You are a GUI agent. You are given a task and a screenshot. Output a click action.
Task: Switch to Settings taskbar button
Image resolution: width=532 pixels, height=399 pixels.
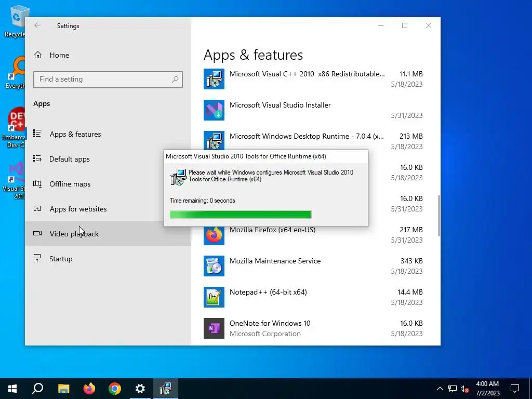(140, 389)
